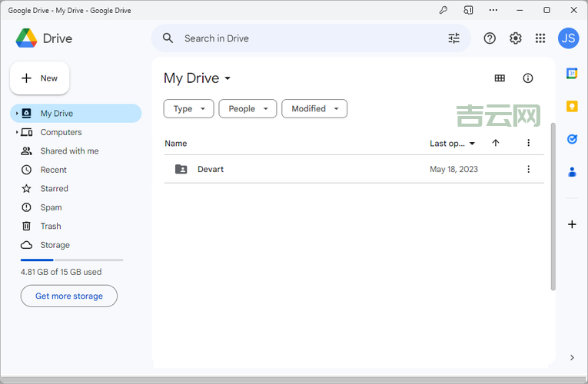
Task: Open Contacts side panel icon
Action: [572, 172]
